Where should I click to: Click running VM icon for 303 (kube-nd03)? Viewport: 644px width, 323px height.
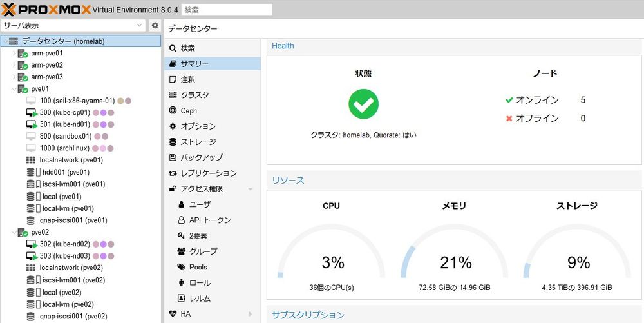coord(32,256)
